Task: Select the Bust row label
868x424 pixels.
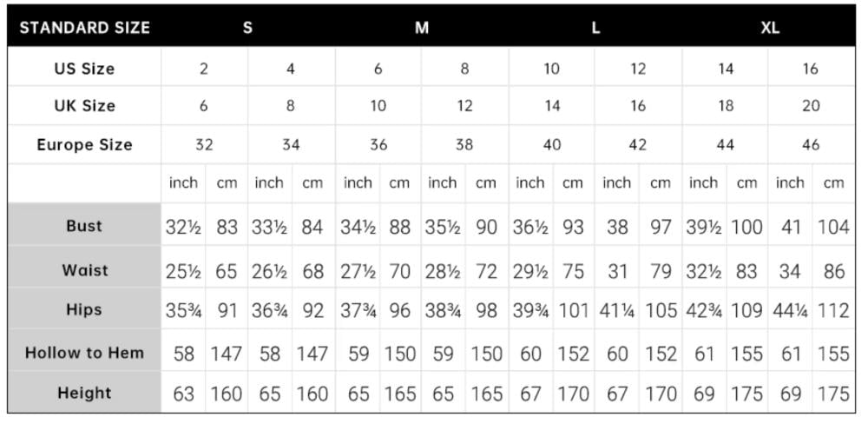Action: [84, 226]
